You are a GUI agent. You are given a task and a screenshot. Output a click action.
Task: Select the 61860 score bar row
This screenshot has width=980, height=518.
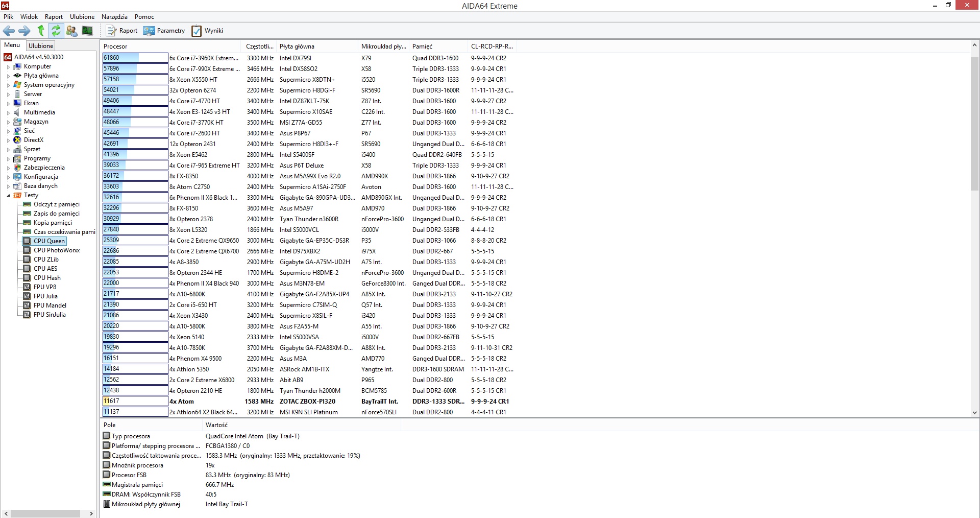coord(135,58)
